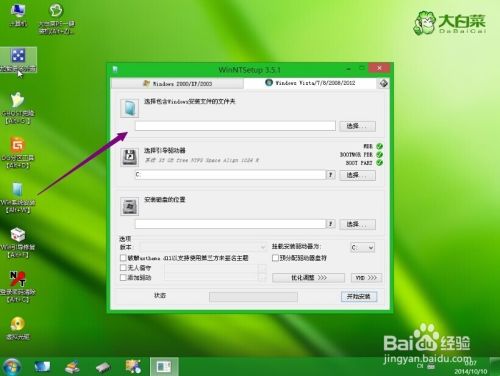
Task: Click the taskbar clock showing 2014/10/10
Action: coord(471,367)
